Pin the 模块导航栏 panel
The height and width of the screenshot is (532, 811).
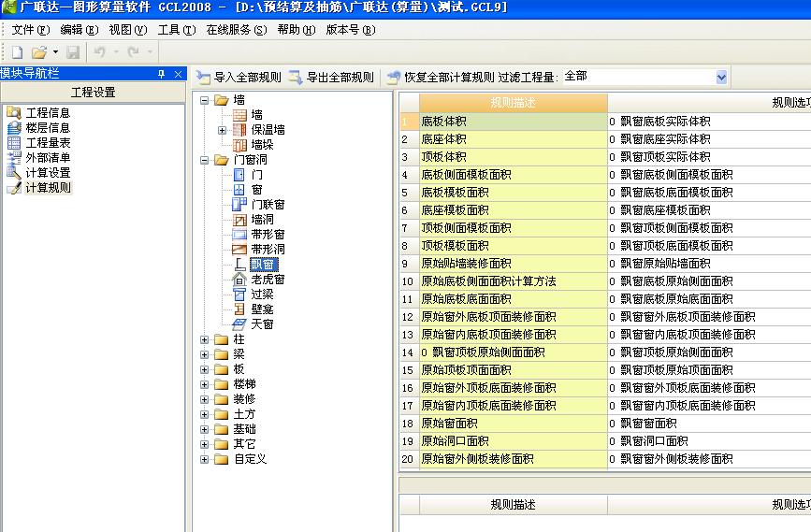(162, 74)
